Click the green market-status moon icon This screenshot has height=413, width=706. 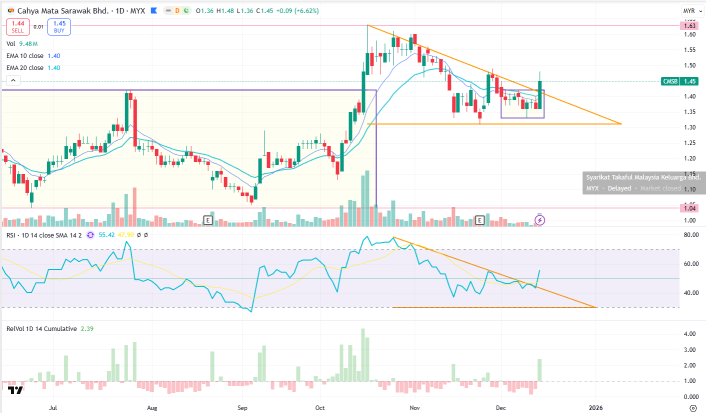(x=185, y=10)
